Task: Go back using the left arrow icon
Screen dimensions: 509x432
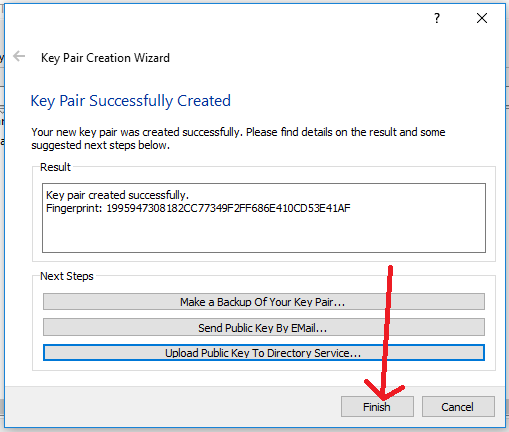Action: tap(19, 56)
